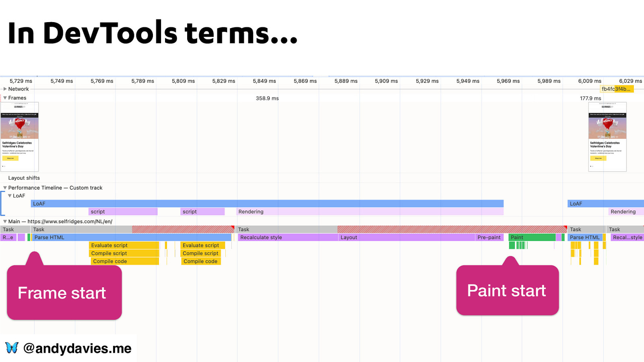Select the first script bar under LoAF
The width and height of the screenshot is (644, 362).
pyautogui.click(x=123, y=212)
